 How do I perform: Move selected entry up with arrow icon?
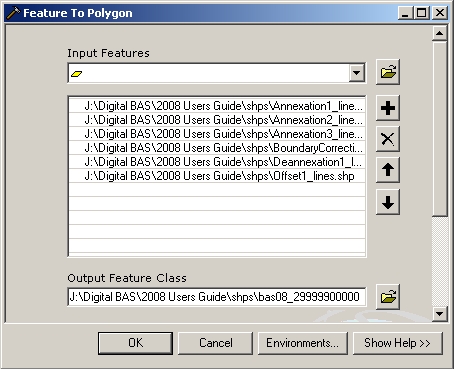[388, 170]
